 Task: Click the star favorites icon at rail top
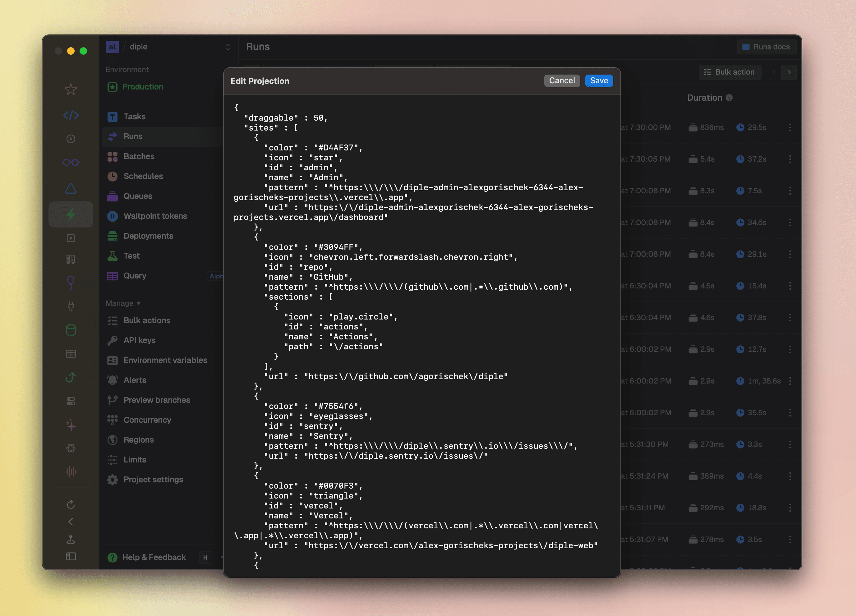(x=71, y=90)
